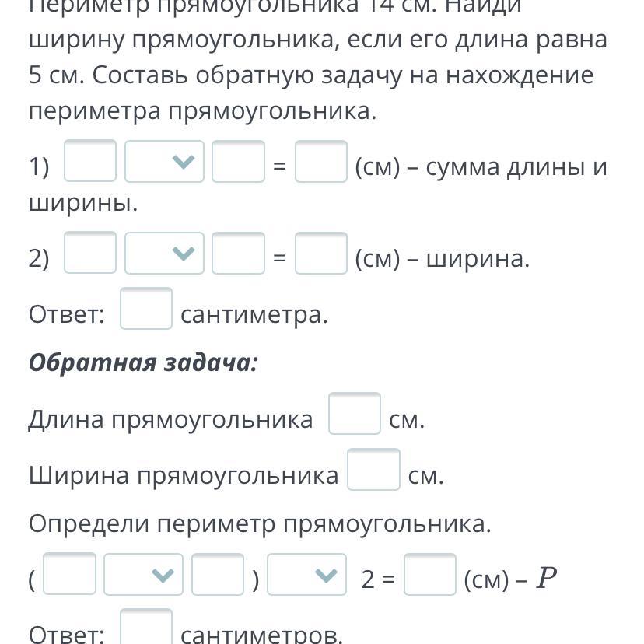
Task: Click second number field in step 2
Action: pos(238,254)
